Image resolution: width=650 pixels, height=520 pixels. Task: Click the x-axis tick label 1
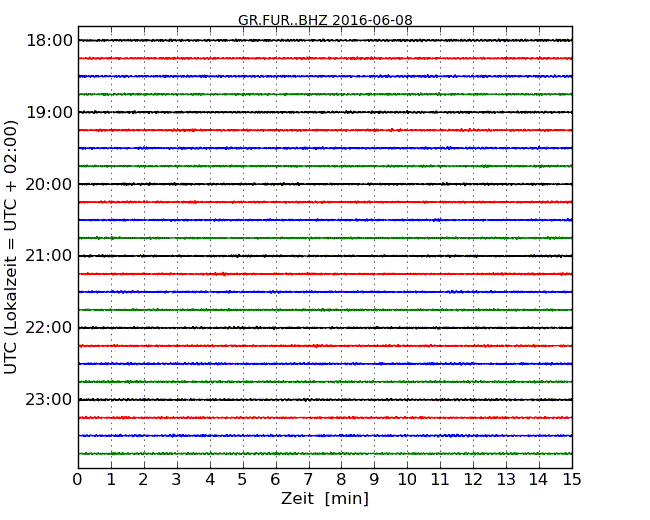[111, 479]
